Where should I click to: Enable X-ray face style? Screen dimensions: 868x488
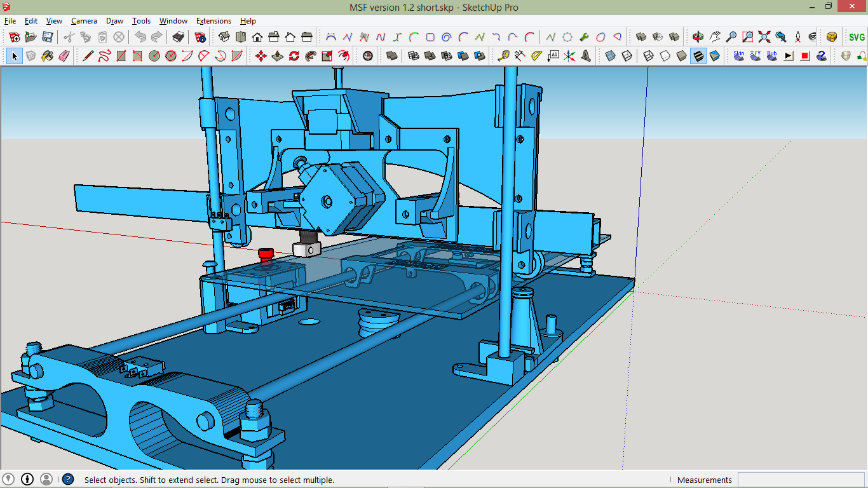click(610, 56)
